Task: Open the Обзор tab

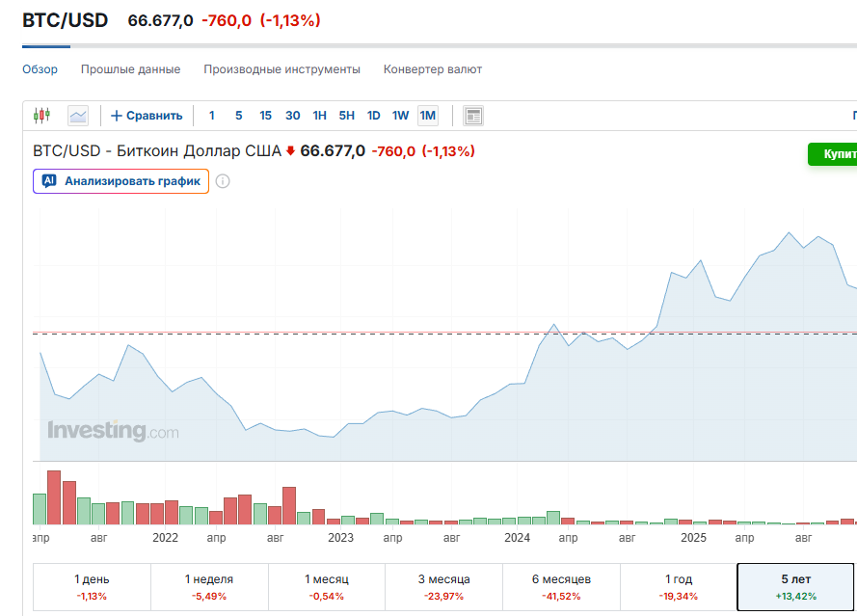Action: point(40,69)
